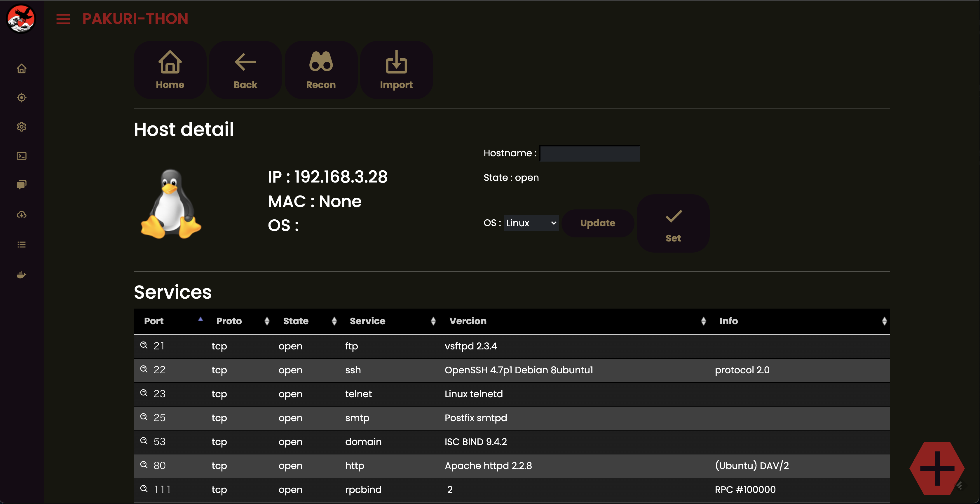The image size is (980, 504).
Task: Open the sidebar cloud download icon
Action: click(x=22, y=215)
